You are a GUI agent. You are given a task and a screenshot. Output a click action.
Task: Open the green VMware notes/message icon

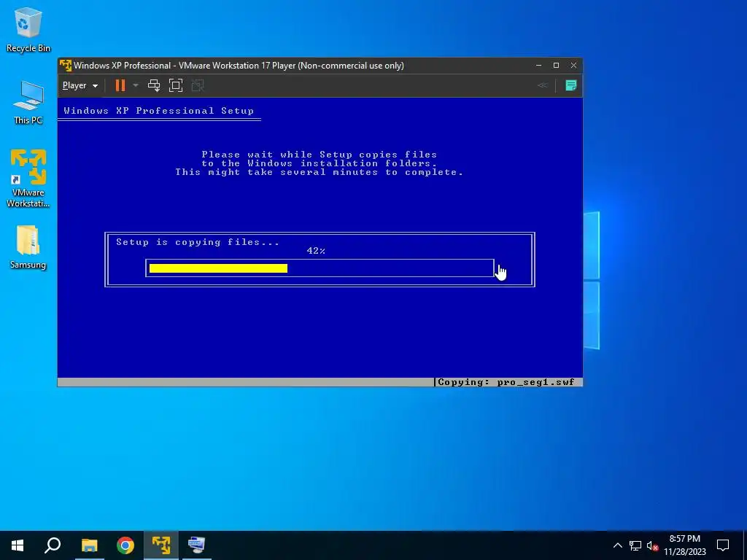click(570, 85)
